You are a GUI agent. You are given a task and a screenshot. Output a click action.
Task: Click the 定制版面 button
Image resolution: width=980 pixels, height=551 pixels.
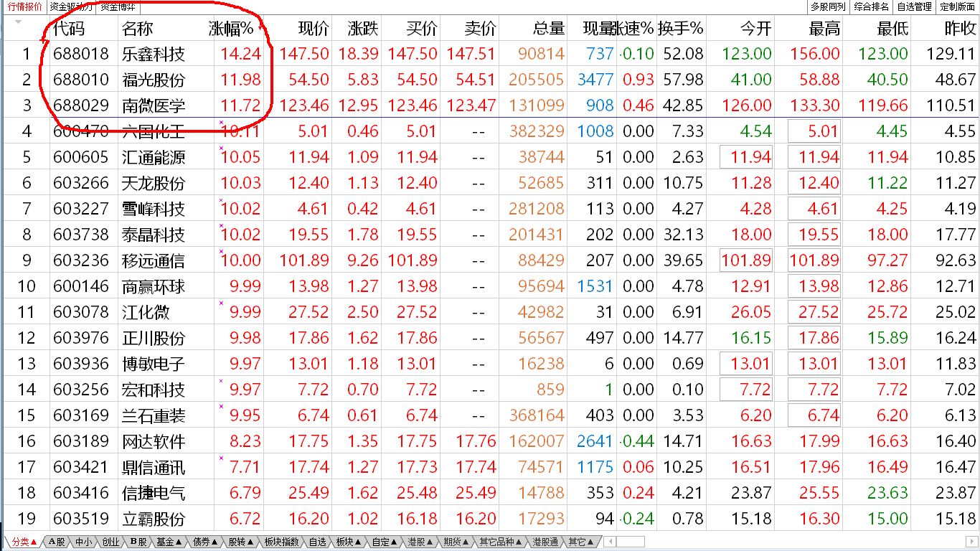pyautogui.click(x=958, y=6)
